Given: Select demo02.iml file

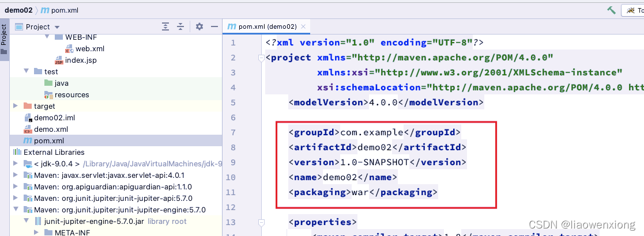Looking at the screenshot, I should click(54, 117).
